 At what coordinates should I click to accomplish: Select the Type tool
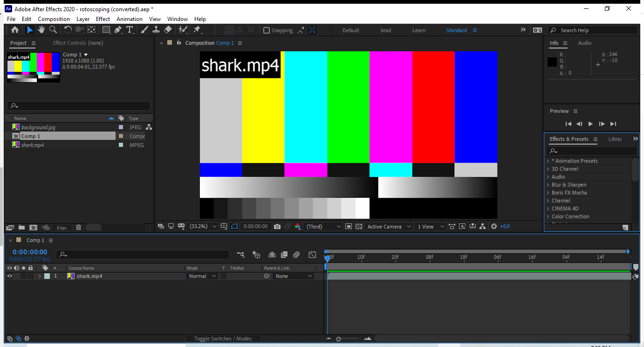(x=130, y=30)
